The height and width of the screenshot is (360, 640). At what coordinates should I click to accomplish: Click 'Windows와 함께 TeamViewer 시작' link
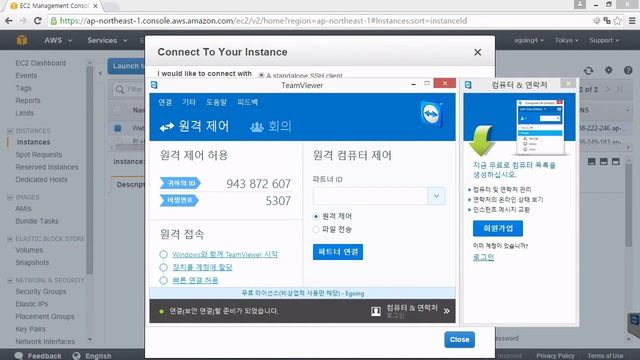[x=225, y=254]
